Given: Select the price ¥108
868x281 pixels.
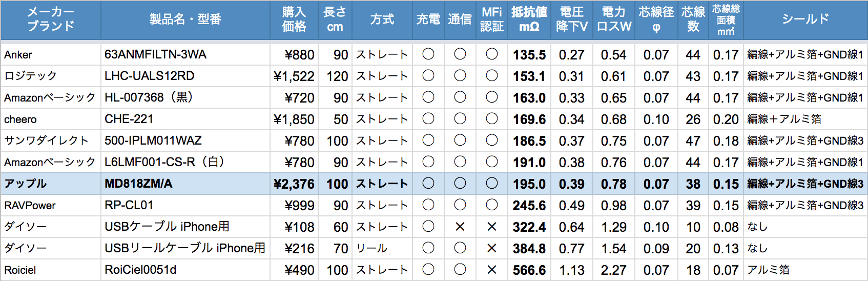Looking at the screenshot, I should pos(299,227).
